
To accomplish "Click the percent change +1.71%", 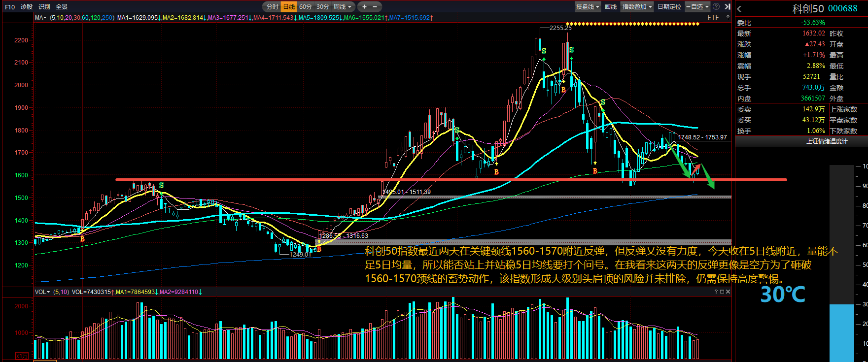I will click(x=814, y=55).
